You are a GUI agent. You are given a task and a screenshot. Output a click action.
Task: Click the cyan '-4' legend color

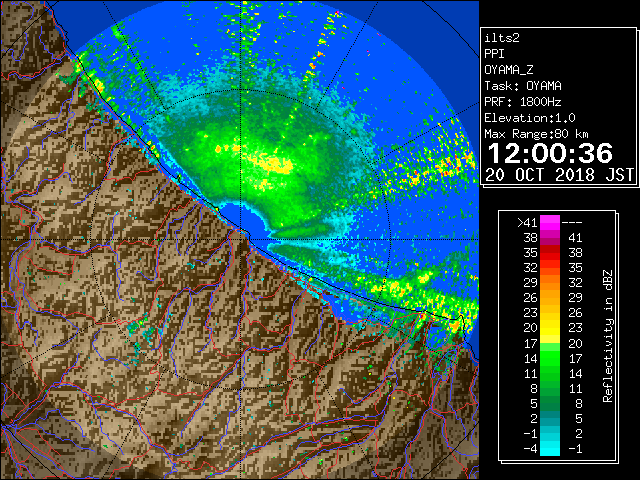tap(550, 449)
